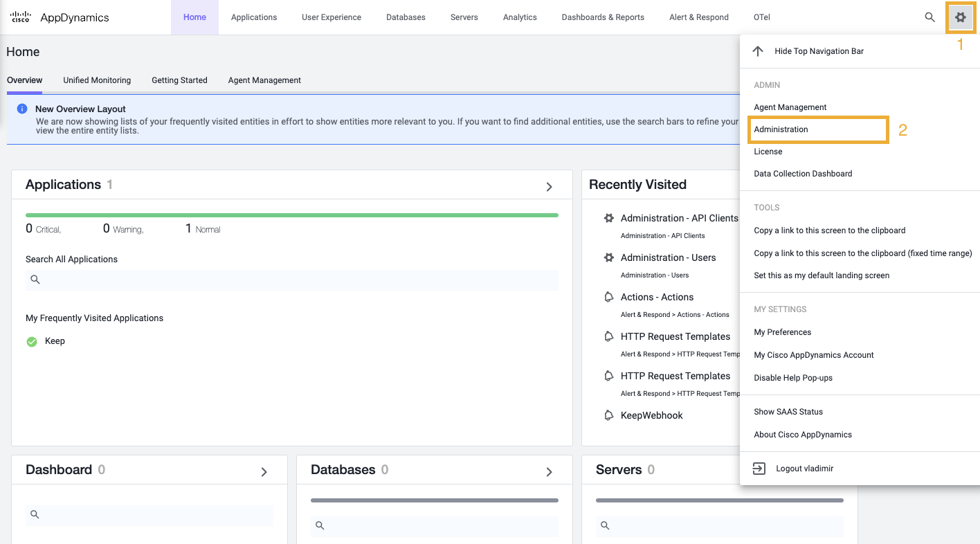The image size is (980, 544).
Task: Click the bell icon beside KeepWebhook
Action: click(609, 415)
